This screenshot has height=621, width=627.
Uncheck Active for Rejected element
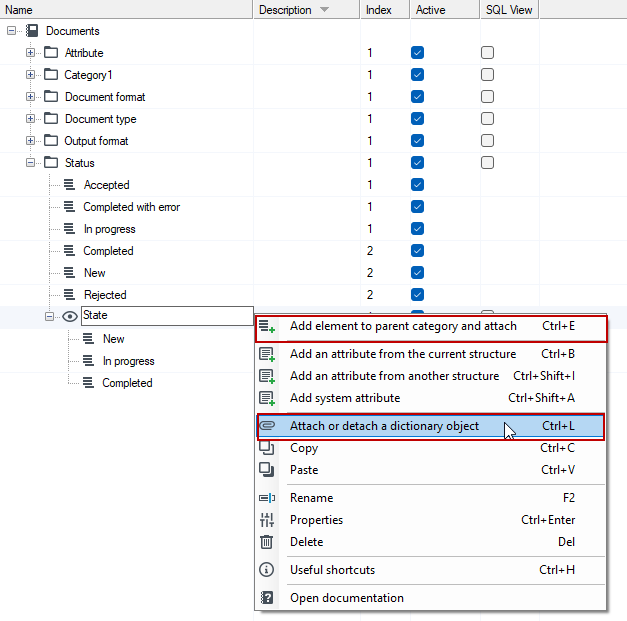point(417,294)
